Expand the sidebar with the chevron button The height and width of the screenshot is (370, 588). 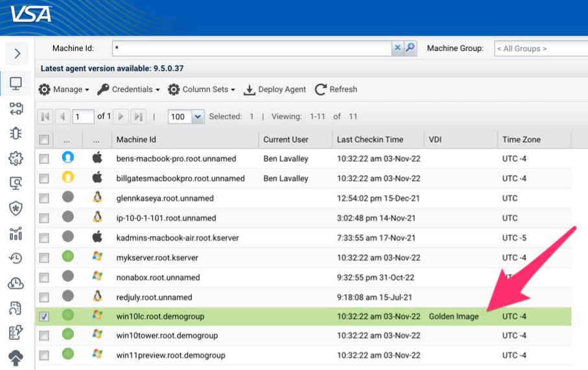[17, 54]
